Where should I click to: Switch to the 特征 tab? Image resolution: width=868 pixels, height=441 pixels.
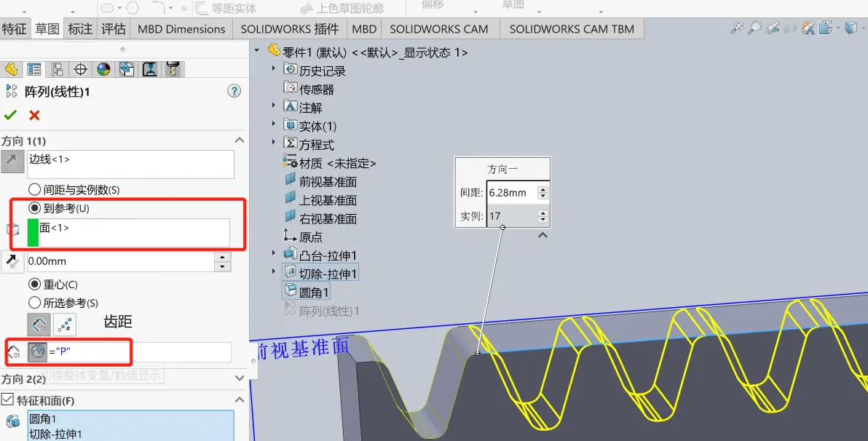pyautogui.click(x=14, y=29)
